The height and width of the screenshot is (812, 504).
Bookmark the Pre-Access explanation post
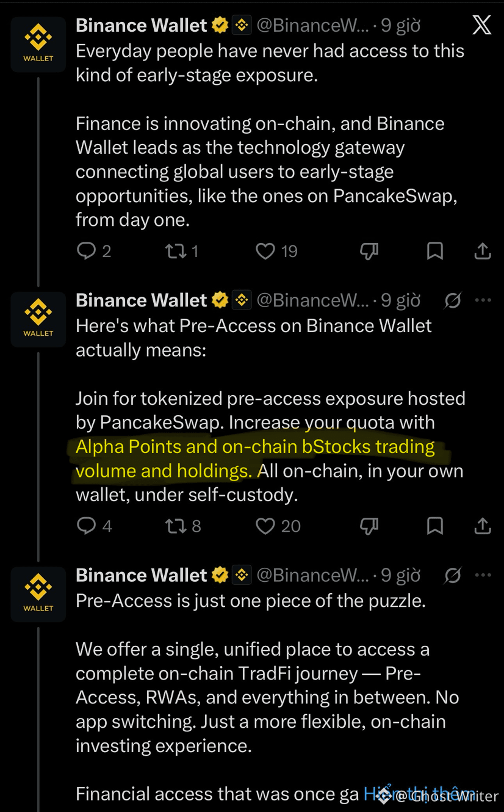coord(434,526)
